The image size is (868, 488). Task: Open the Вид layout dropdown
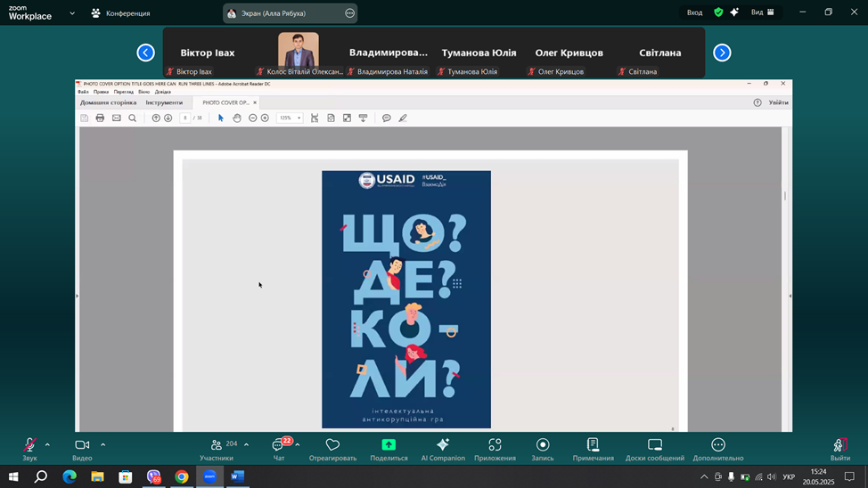(x=763, y=12)
